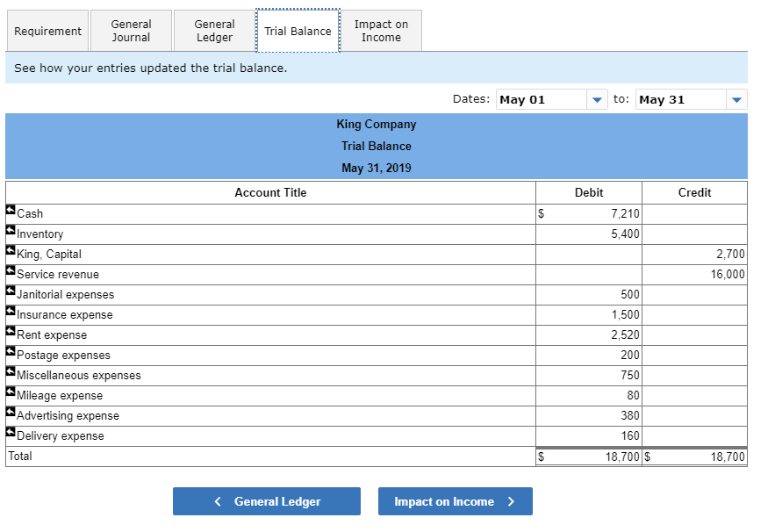Open the drill-down icon beside Postage expenses
The image size is (775, 532).
(x=11, y=350)
